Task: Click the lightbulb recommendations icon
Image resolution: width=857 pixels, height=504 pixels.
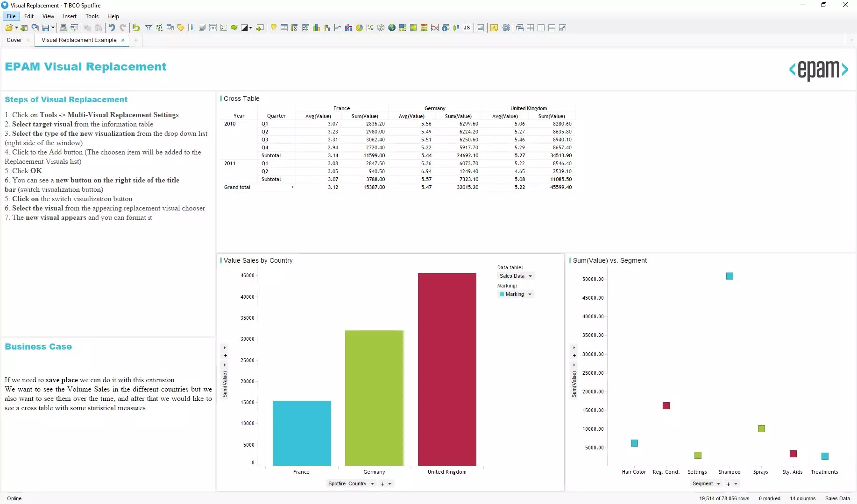Action: pyautogui.click(x=273, y=28)
